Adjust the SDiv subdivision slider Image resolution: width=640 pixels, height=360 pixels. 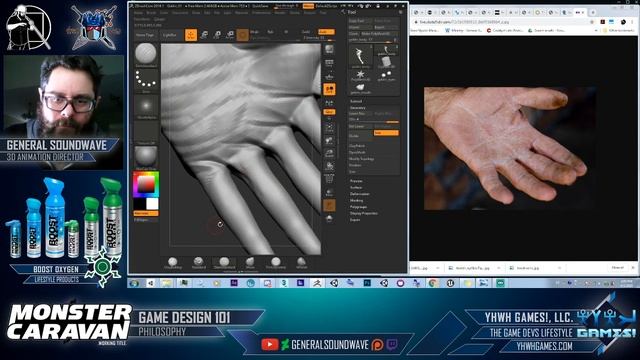374,120
